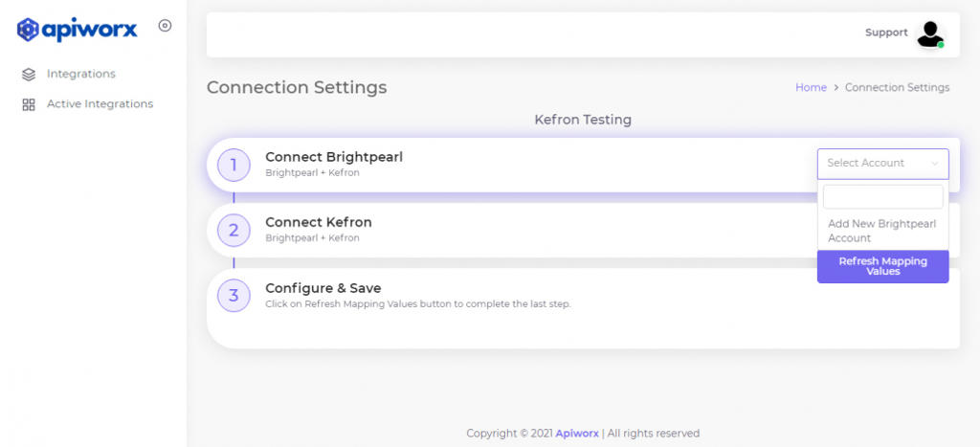980x447 pixels.
Task: Click the Support username label
Action: (886, 33)
